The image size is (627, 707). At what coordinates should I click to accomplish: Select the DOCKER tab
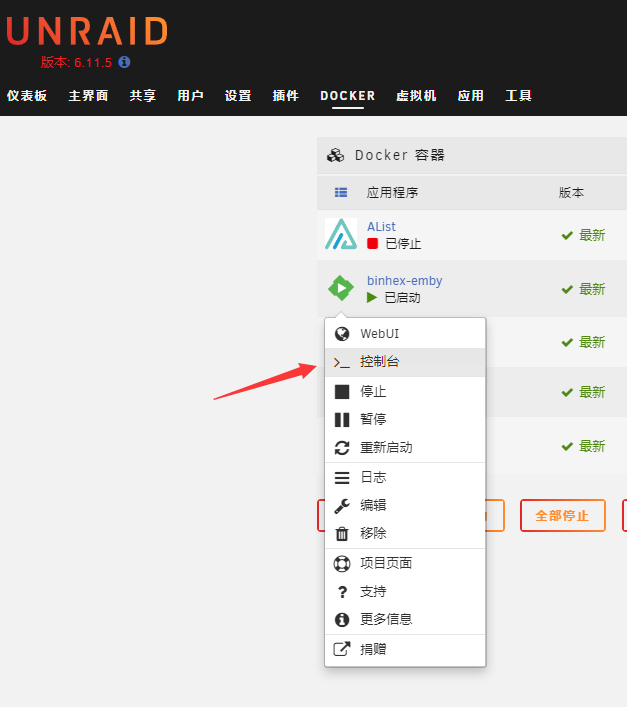click(x=348, y=96)
